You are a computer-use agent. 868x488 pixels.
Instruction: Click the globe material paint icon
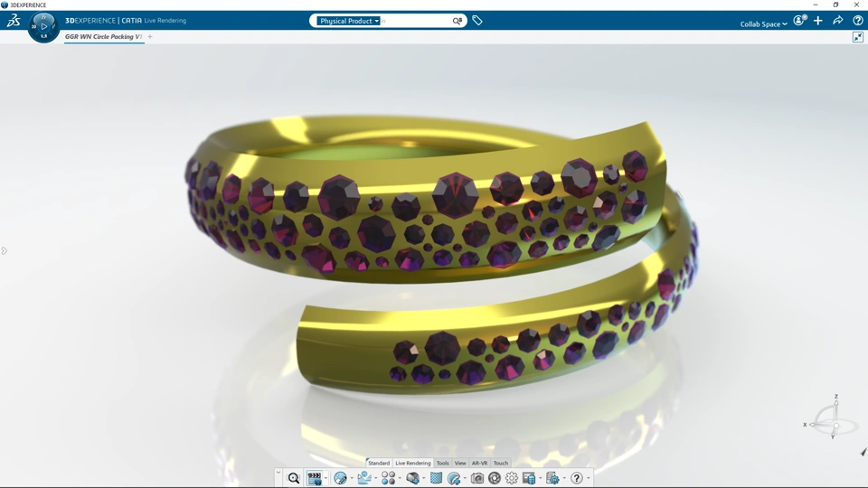point(341,478)
